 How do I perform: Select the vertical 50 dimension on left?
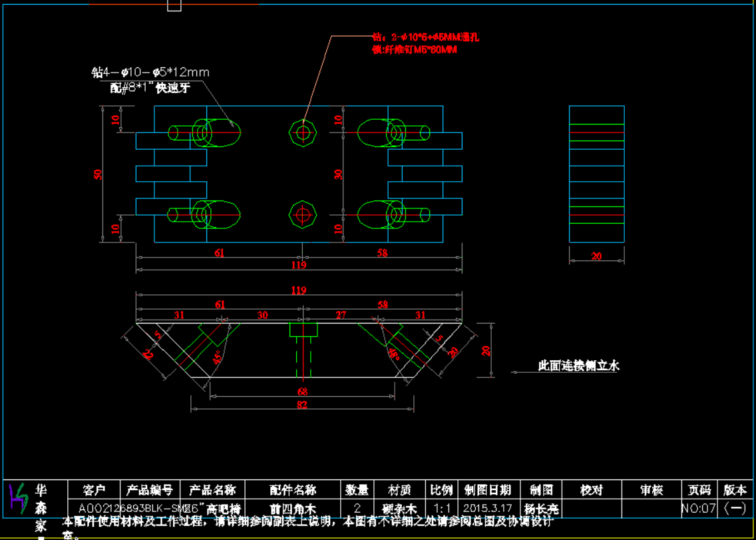(98, 174)
